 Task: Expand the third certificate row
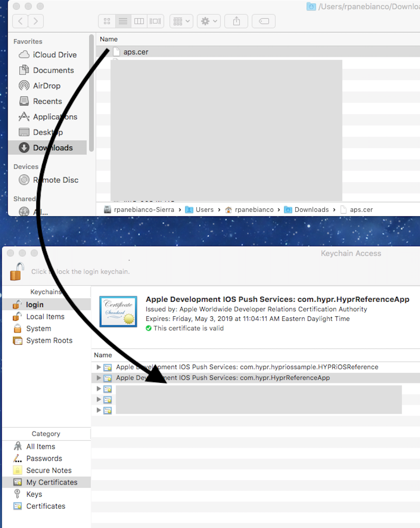(x=99, y=388)
